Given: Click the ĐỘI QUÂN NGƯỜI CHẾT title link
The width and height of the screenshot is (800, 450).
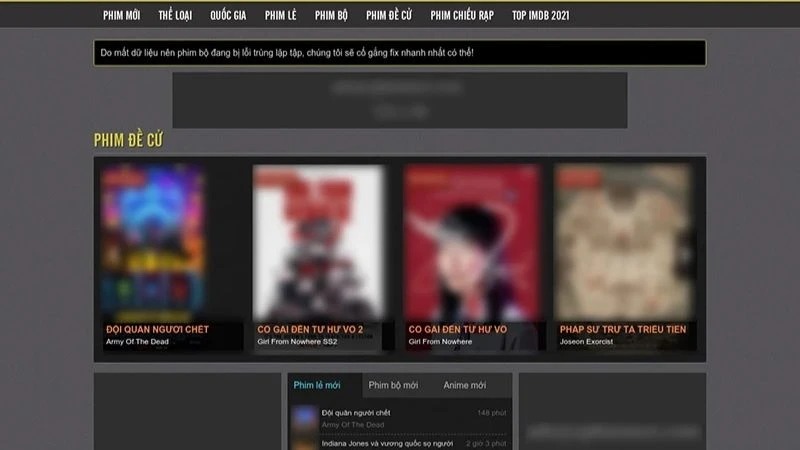Looking at the screenshot, I should point(157,329).
